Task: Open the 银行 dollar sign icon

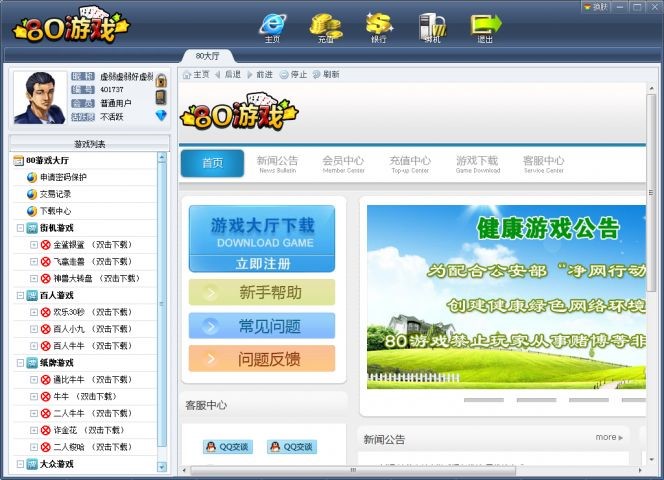Action: click(x=379, y=28)
